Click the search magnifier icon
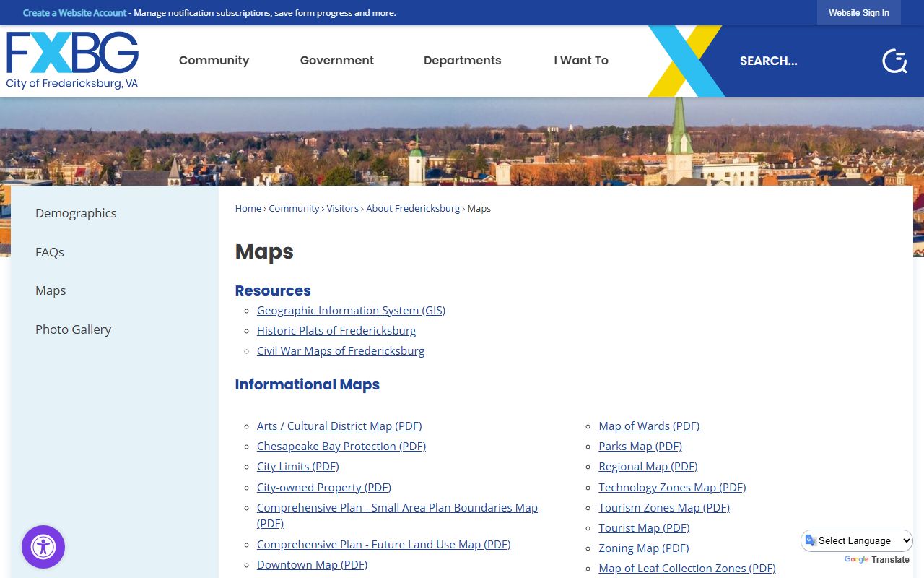Image resolution: width=924 pixels, height=578 pixels. pyautogui.click(x=894, y=61)
